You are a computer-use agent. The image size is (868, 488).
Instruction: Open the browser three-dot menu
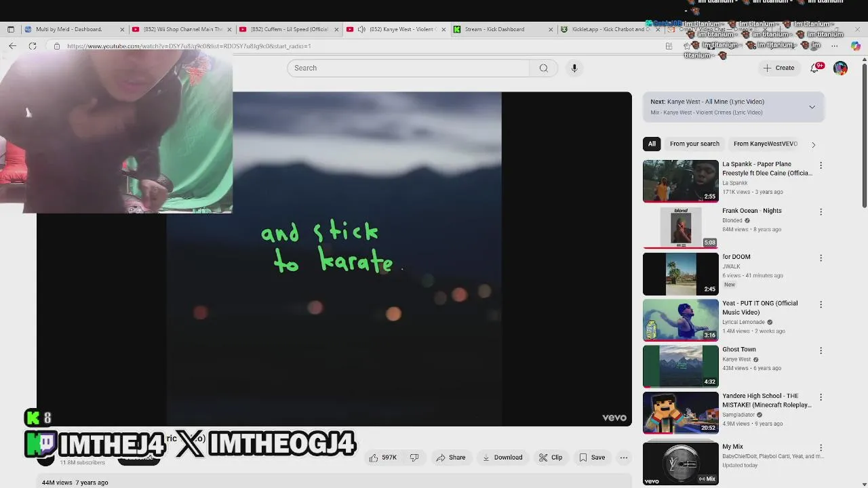click(835, 46)
